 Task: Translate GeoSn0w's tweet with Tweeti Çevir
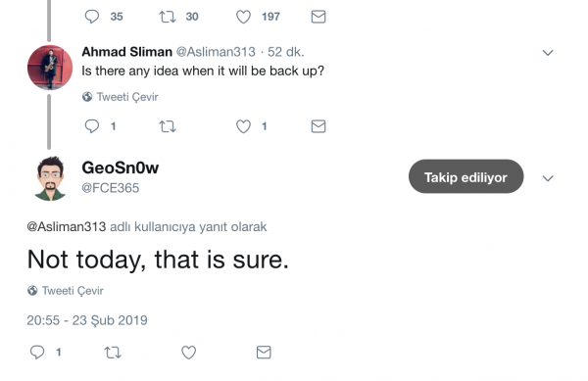pos(66,291)
